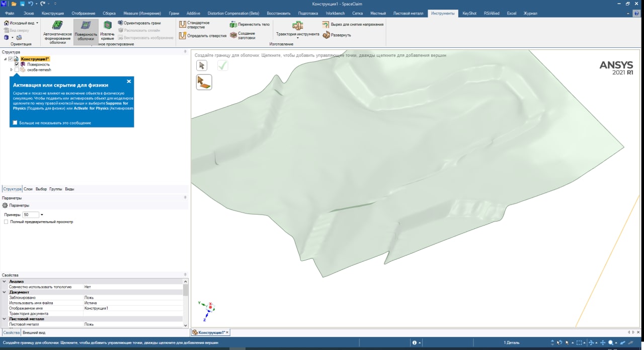Click the selection stepper arrows in status bar
Screen dimensions: 644x350
point(553,342)
